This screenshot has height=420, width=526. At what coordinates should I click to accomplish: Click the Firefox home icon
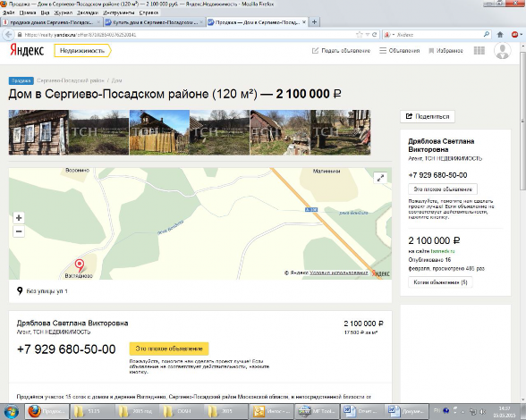point(500,35)
